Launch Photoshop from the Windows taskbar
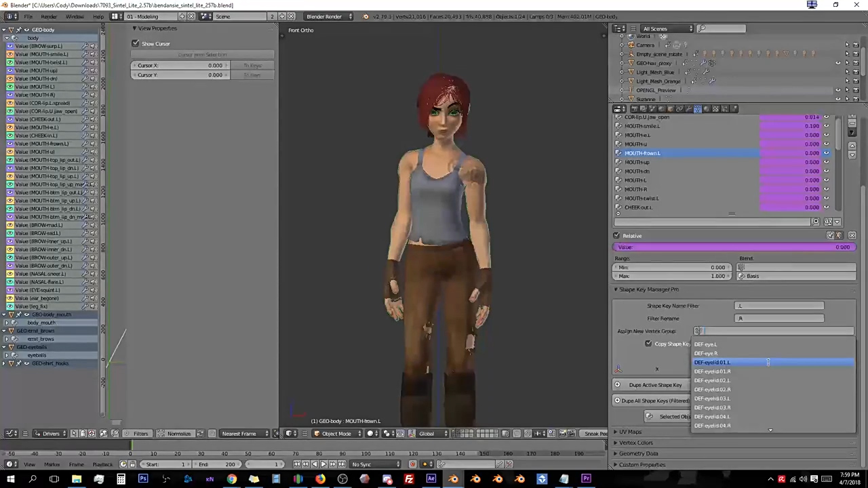The width and height of the screenshot is (868, 488). 143,479
